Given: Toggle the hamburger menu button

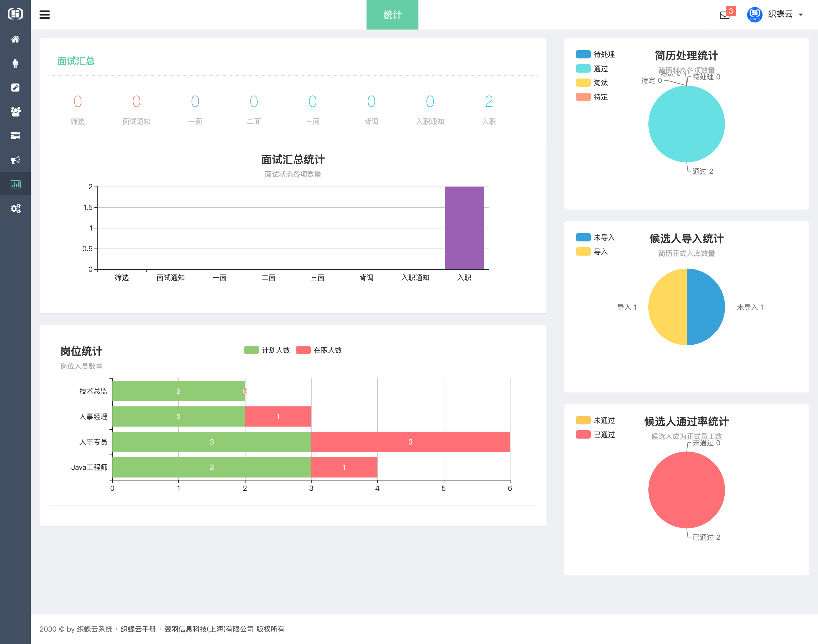Looking at the screenshot, I should pos(45,15).
